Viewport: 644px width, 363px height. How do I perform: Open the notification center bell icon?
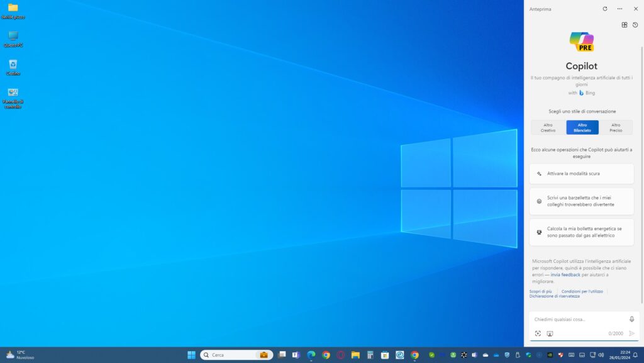[x=635, y=355]
